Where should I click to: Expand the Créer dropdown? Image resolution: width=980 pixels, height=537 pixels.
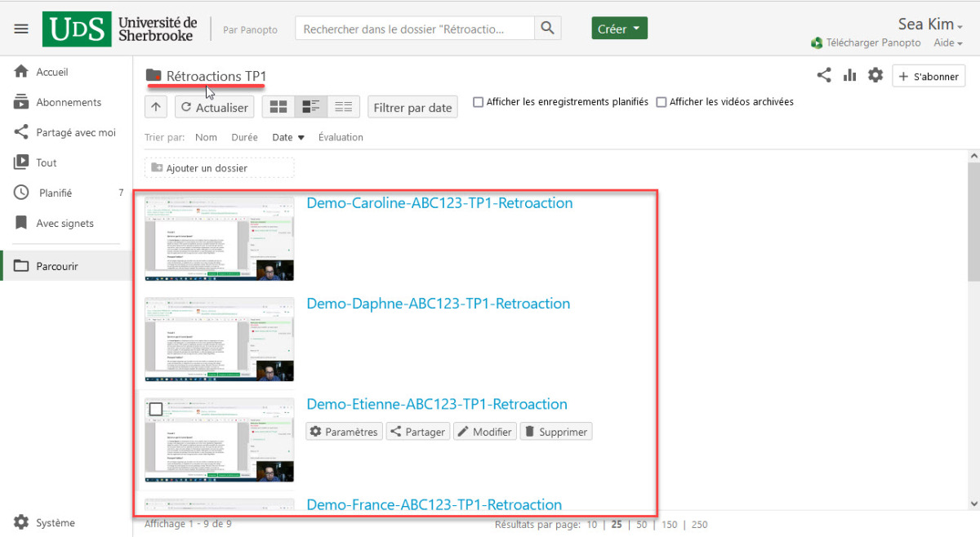619,29
